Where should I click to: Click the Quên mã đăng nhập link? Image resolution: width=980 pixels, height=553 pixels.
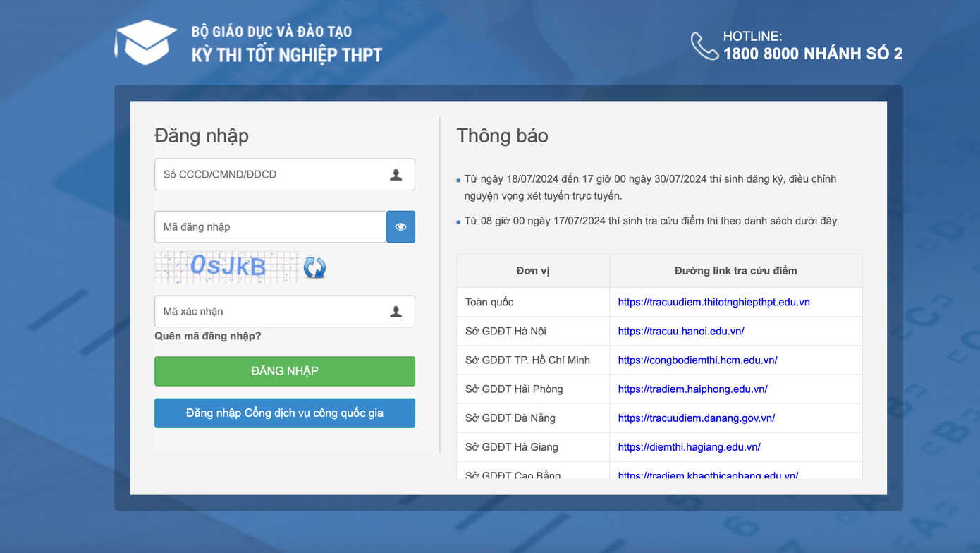pos(208,336)
